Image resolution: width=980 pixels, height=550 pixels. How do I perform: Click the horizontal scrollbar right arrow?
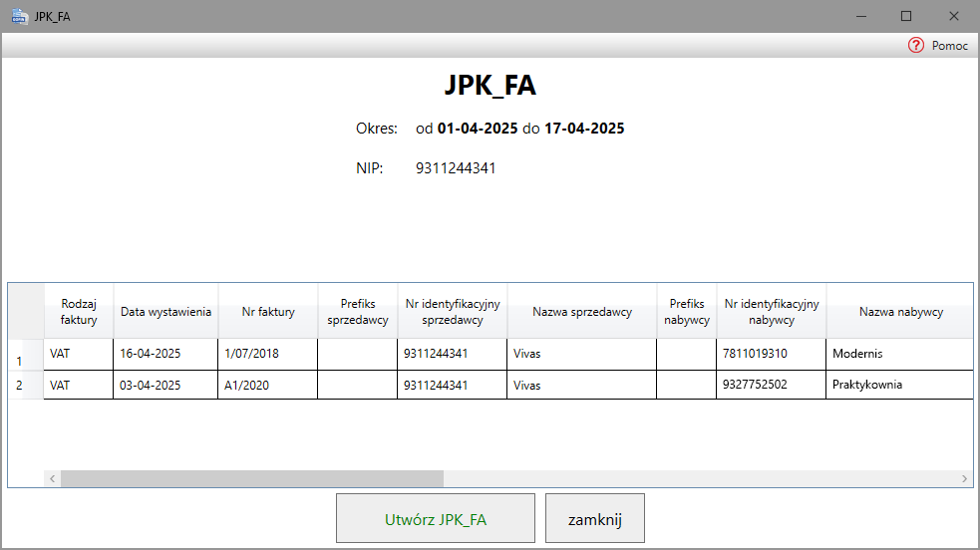click(964, 479)
